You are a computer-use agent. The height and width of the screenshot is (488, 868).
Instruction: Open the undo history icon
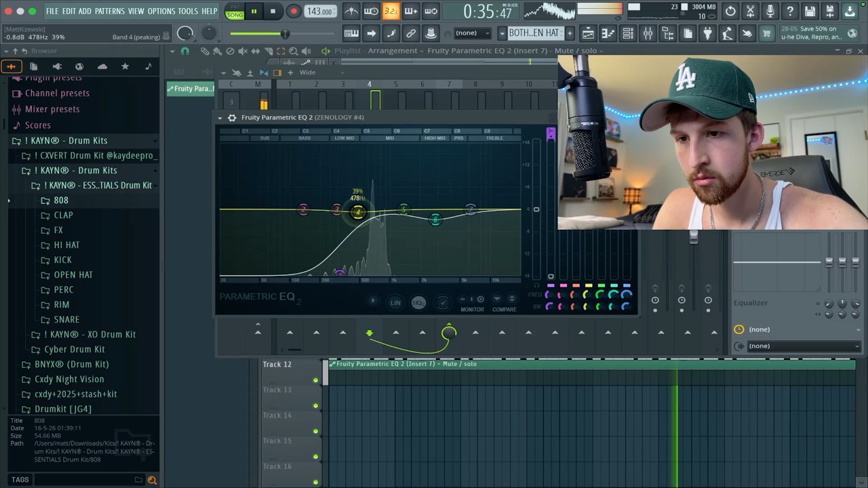click(x=730, y=11)
